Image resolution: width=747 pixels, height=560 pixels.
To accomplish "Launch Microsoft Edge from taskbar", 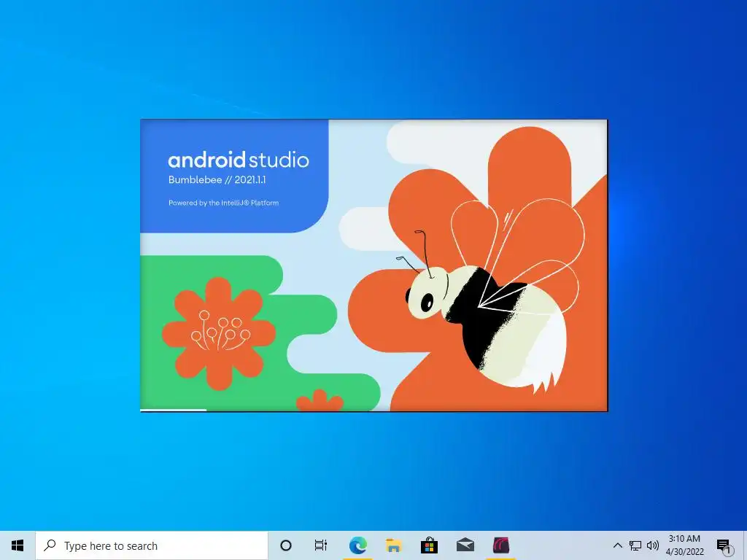I will (357, 545).
